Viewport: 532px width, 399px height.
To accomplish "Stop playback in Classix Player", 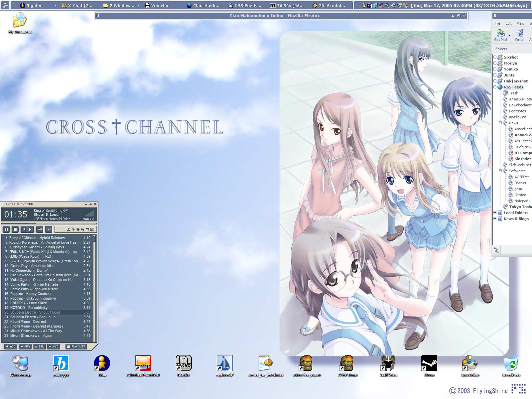I will 15,229.
